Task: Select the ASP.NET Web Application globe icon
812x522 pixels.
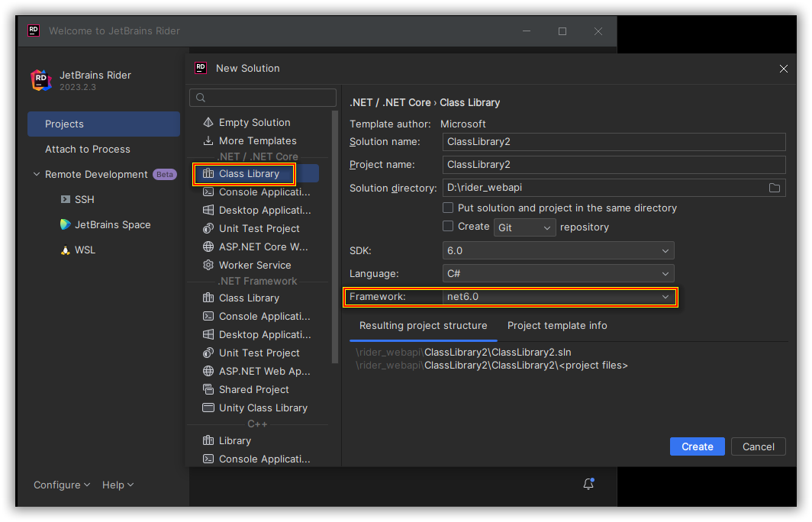Action: click(208, 371)
